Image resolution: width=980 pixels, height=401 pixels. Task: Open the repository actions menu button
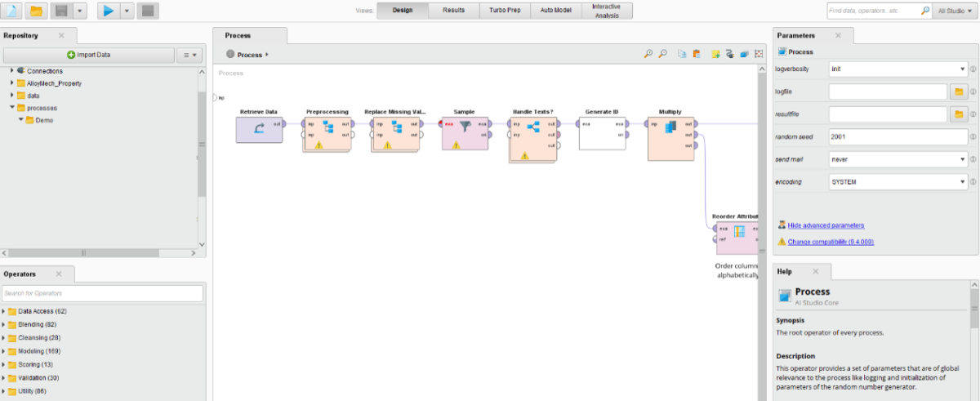point(190,55)
